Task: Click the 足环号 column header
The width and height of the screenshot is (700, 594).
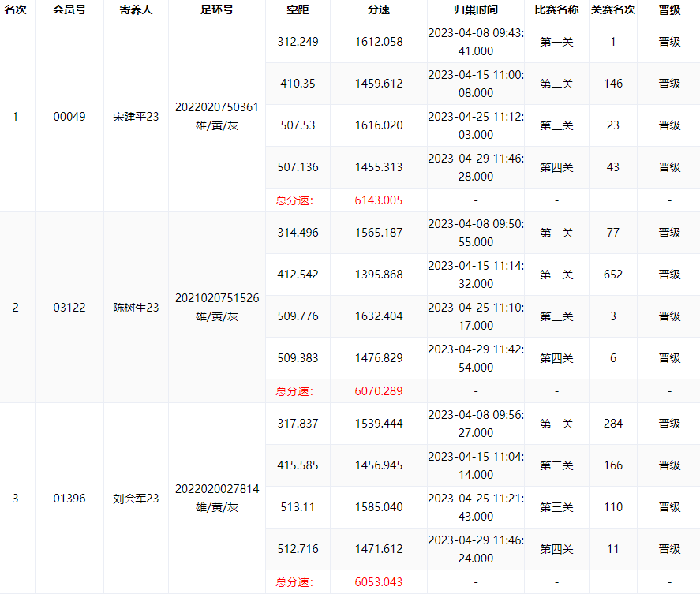Action: 217,9
